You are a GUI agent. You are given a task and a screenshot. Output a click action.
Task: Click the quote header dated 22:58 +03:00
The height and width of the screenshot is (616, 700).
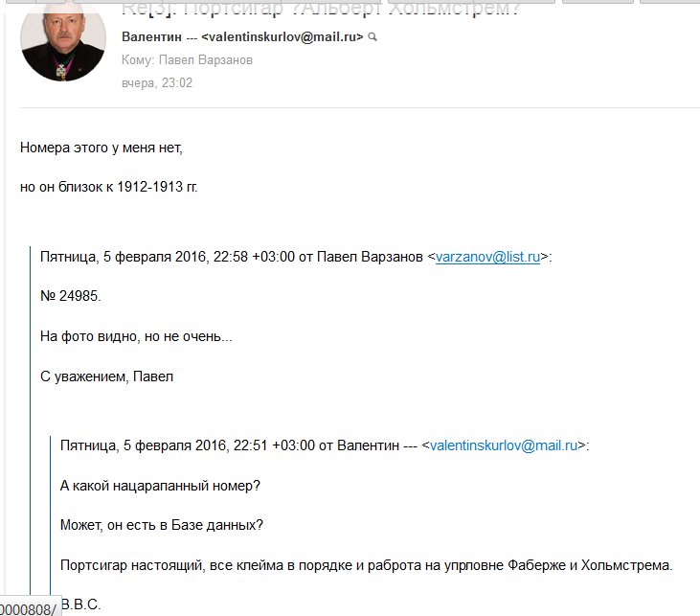[296, 257]
